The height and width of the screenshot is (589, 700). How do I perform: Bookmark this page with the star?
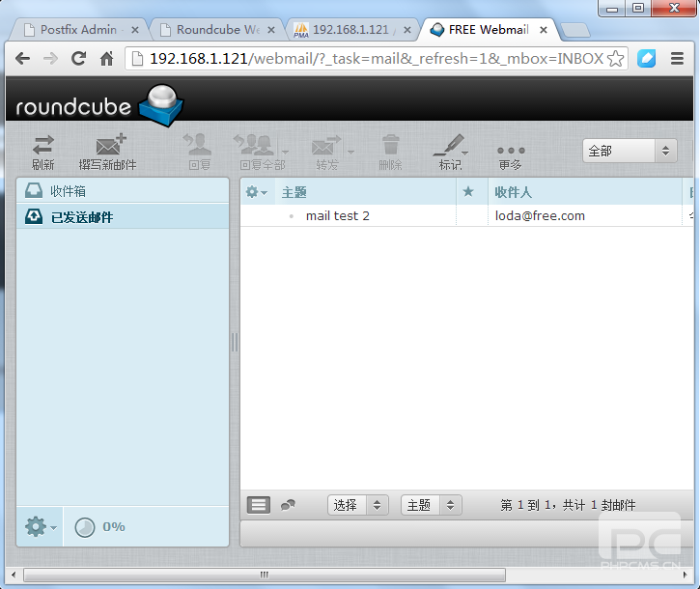pos(616,59)
